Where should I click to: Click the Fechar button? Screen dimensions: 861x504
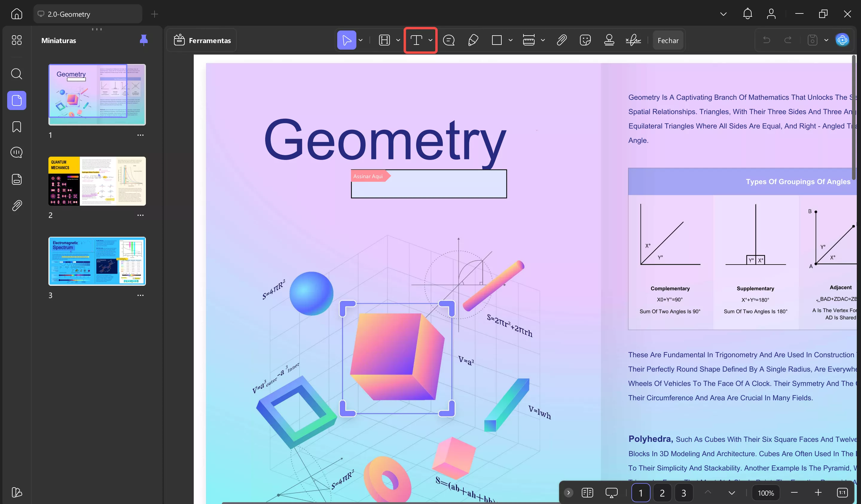pyautogui.click(x=668, y=40)
